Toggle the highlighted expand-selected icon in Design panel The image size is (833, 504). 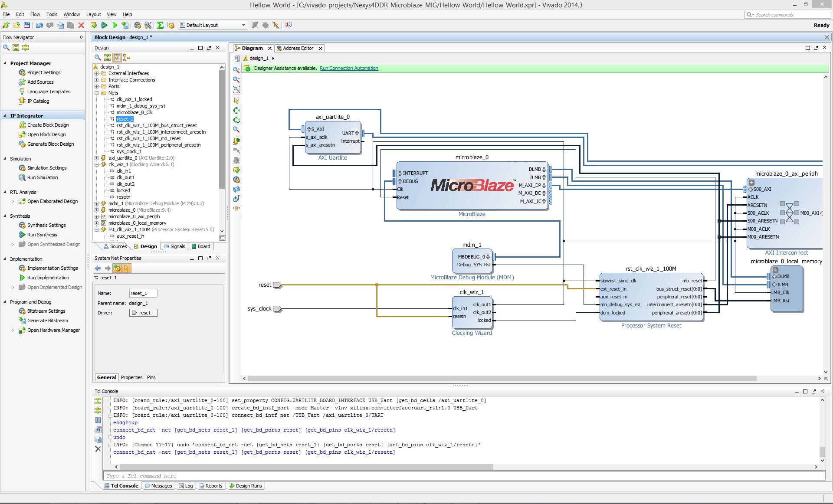117,57
